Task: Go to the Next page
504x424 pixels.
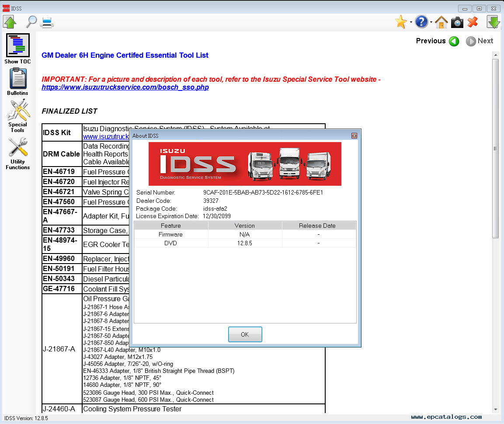Action: (480, 41)
